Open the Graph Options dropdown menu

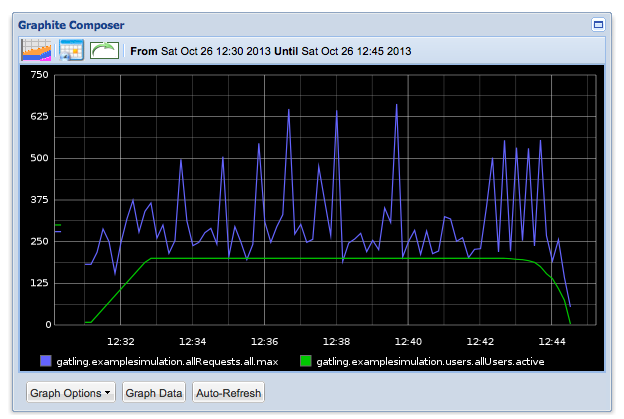[71, 393]
